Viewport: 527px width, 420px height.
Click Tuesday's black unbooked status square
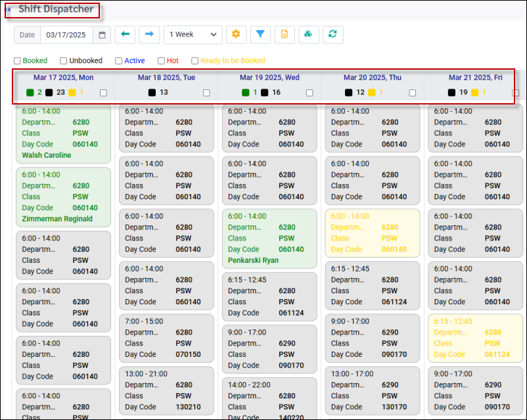click(152, 93)
